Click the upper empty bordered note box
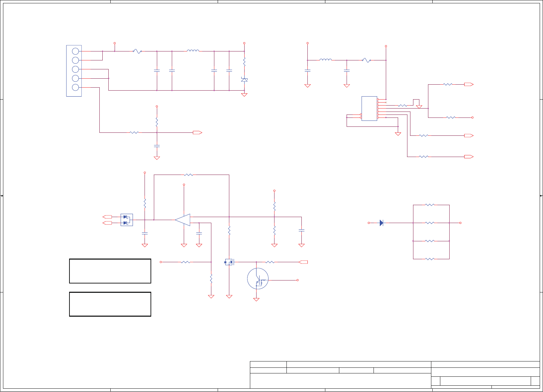The height and width of the screenshot is (392, 543). click(x=110, y=271)
